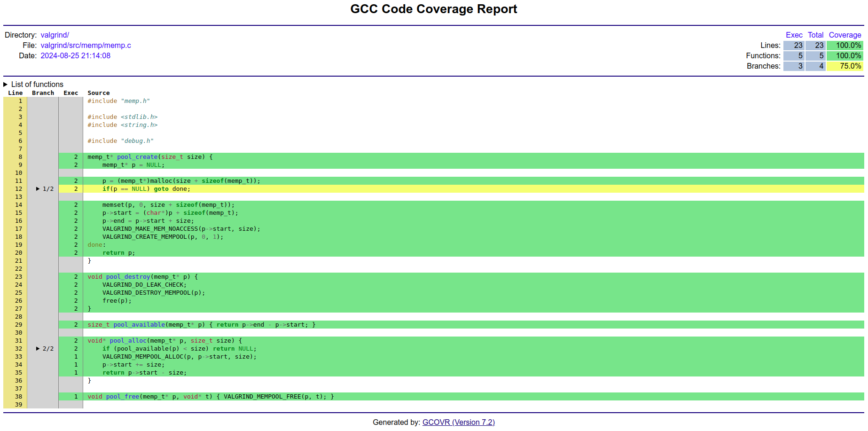Click the 100.0% functions coverage cell
The width and height of the screenshot is (868, 431).
845,56
